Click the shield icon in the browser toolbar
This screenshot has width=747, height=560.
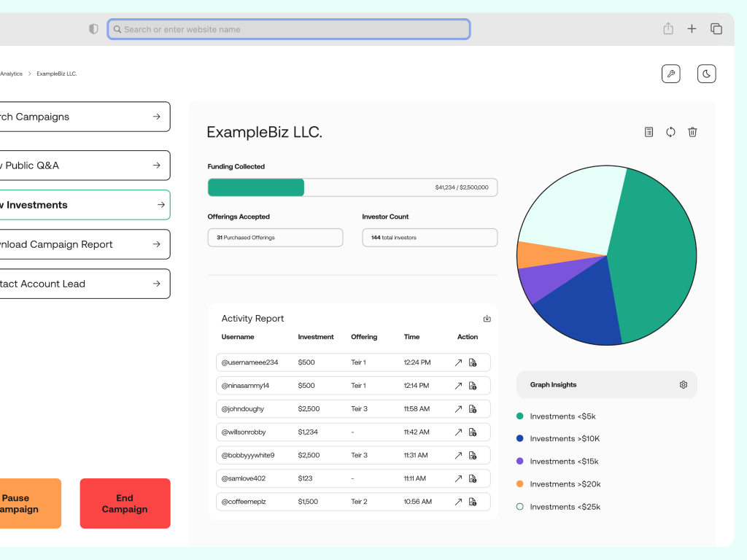click(93, 28)
